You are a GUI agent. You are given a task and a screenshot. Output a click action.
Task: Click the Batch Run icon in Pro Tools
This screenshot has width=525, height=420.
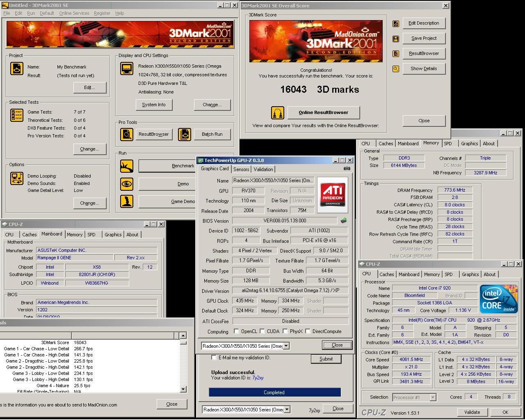[x=185, y=134]
